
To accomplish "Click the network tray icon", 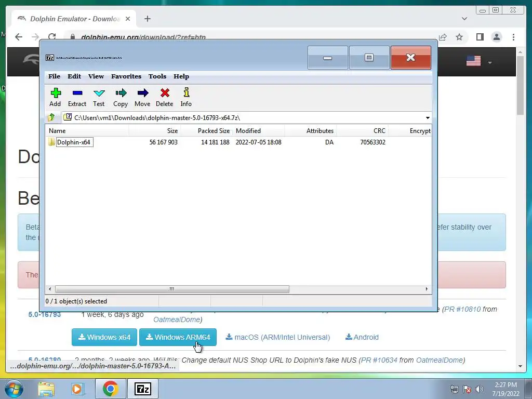I will point(454,389).
